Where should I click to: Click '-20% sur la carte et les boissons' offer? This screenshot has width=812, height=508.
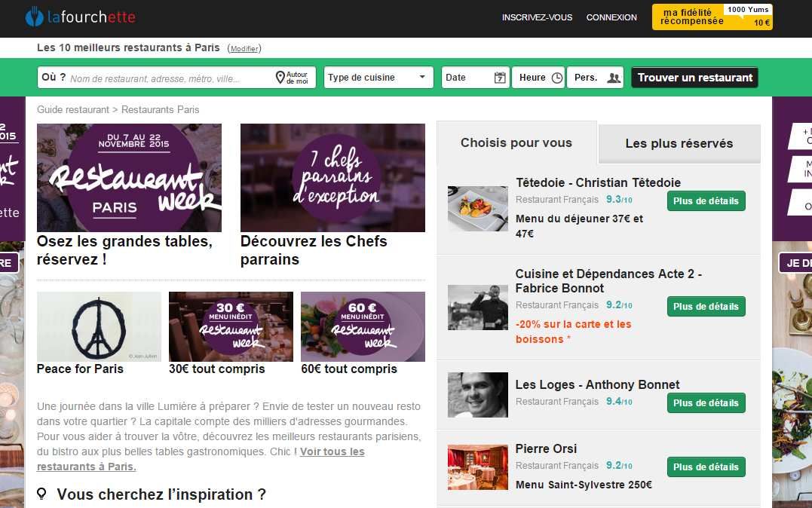pyautogui.click(x=573, y=332)
